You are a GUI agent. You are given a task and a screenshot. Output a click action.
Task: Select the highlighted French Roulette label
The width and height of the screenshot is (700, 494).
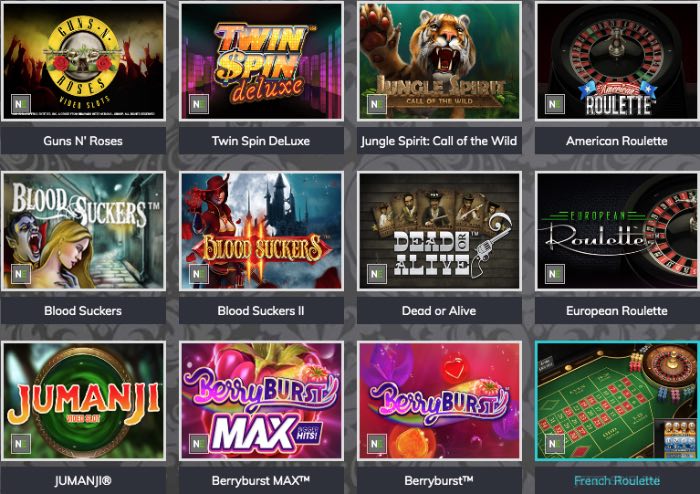click(x=617, y=481)
